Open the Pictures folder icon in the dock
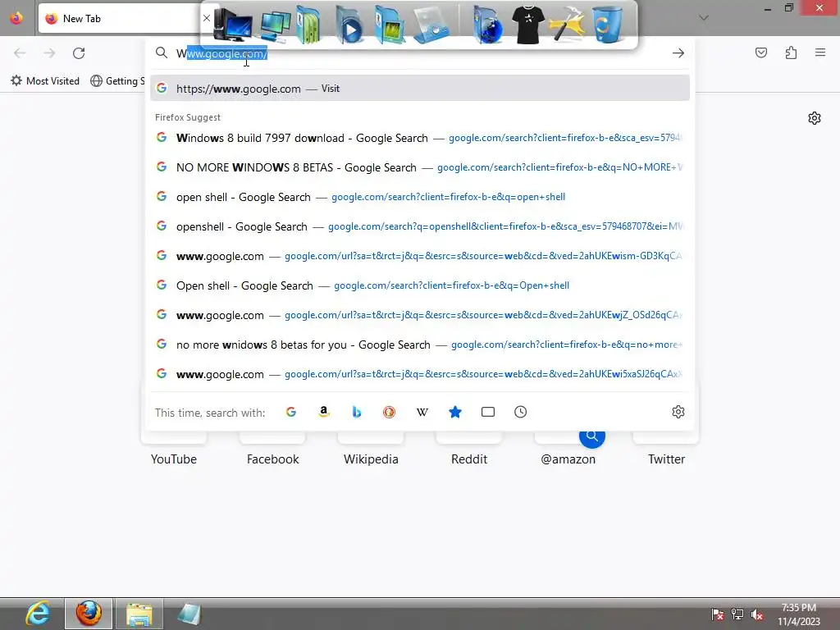The height and width of the screenshot is (630, 840). 390,24
